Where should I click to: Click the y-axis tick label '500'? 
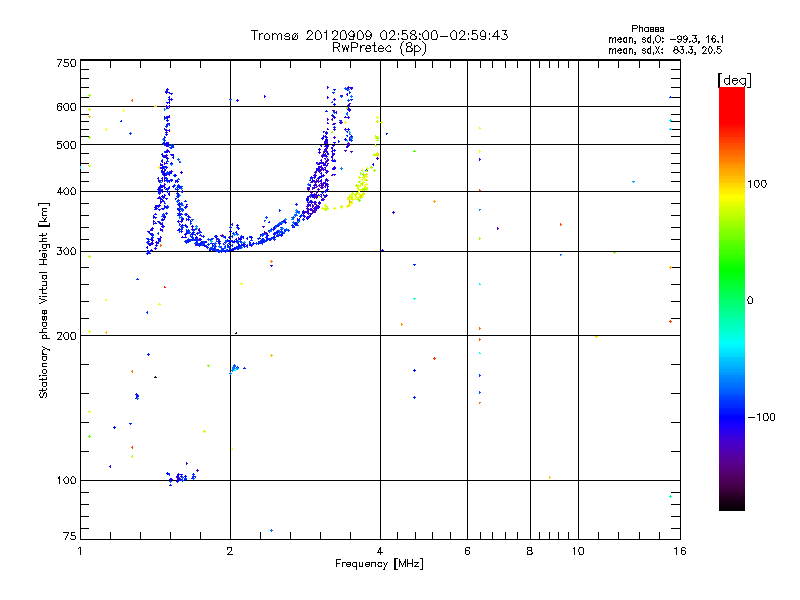click(66, 145)
